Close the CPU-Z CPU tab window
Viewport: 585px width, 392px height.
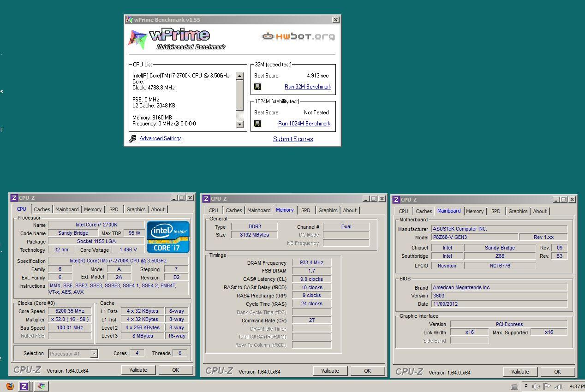(x=190, y=198)
